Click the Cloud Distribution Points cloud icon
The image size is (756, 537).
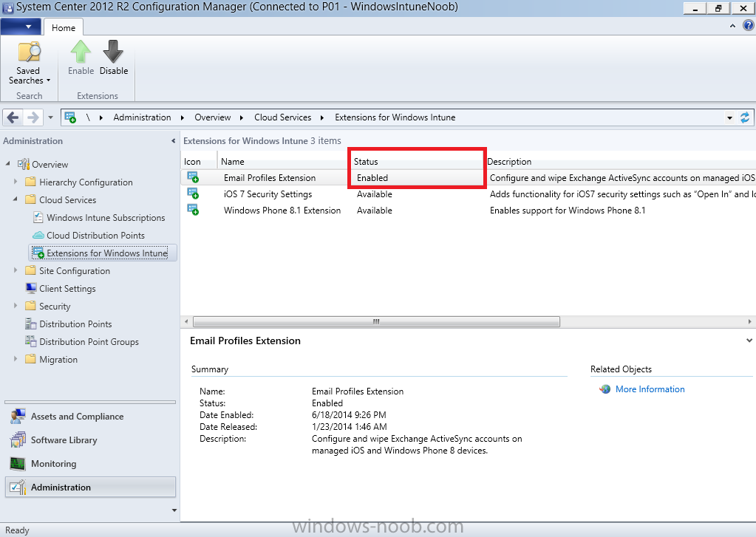coord(38,235)
